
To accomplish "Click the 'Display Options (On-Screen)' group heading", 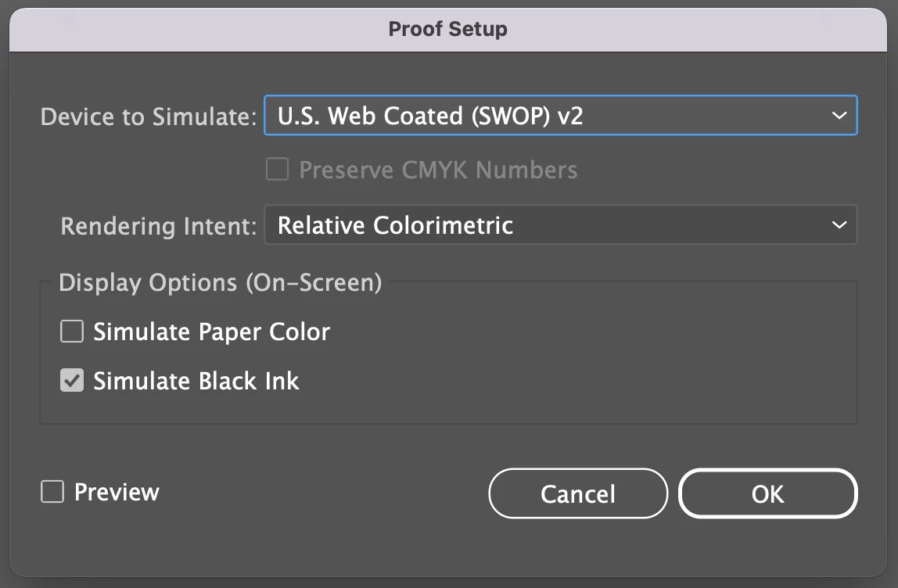I will [220, 282].
